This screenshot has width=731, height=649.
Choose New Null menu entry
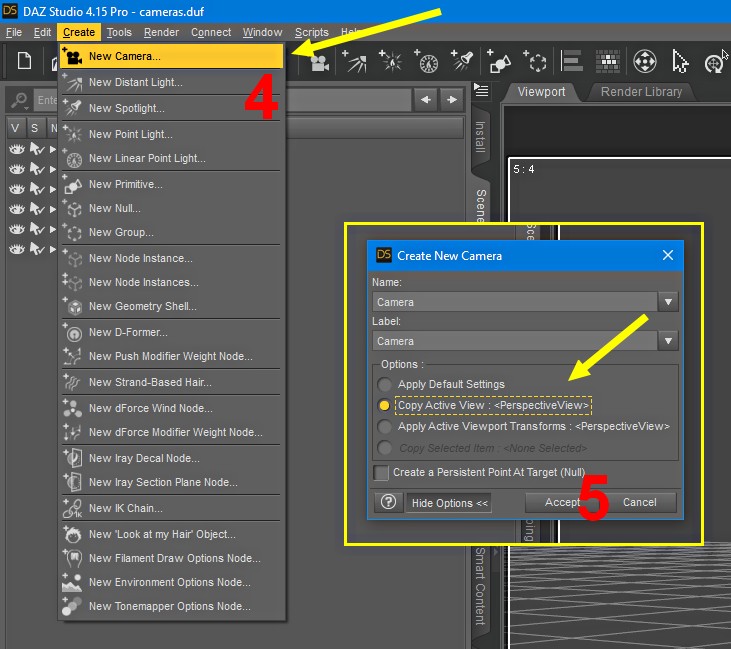(172, 208)
